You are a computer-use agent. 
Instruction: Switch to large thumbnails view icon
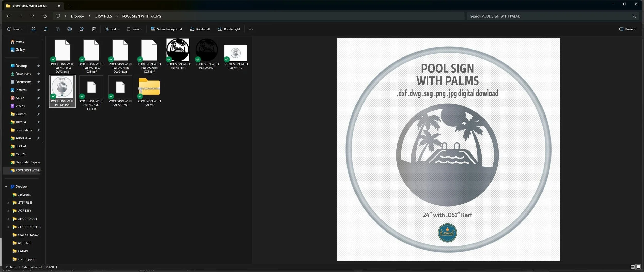pyautogui.click(x=638, y=267)
